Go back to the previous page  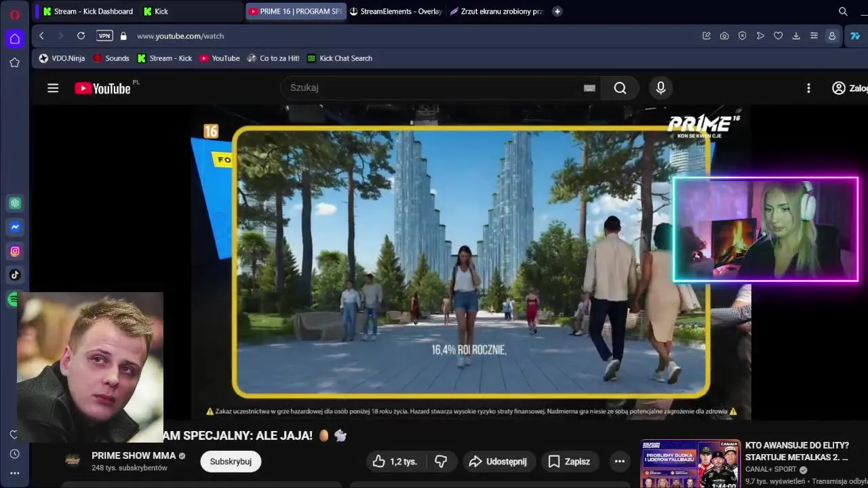point(41,36)
